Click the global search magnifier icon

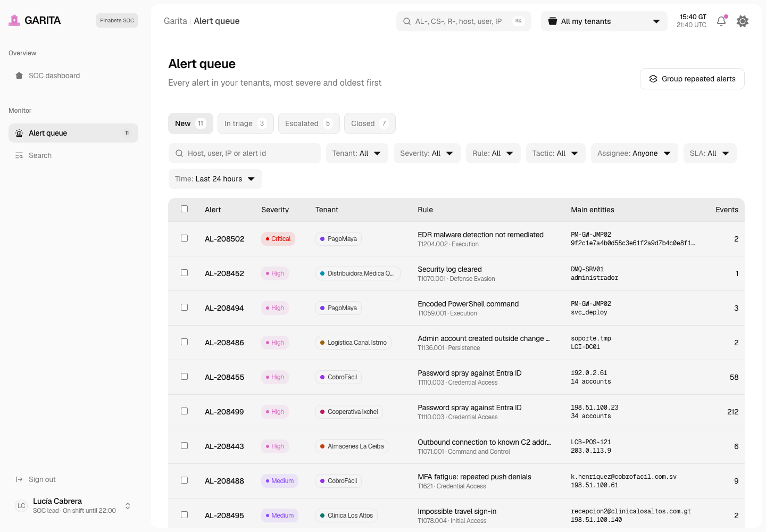407,21
